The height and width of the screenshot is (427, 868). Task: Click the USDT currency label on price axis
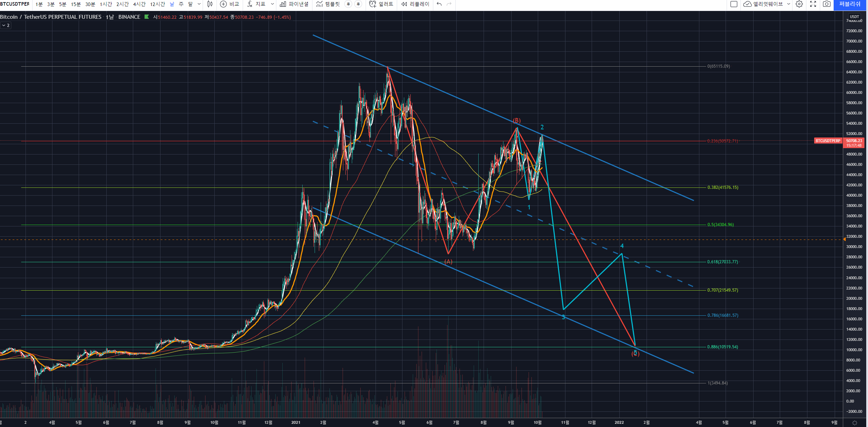point(854,17)
